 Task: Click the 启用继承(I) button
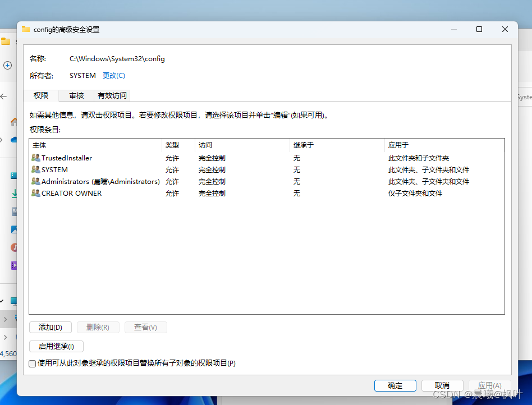tap(56, 346)
